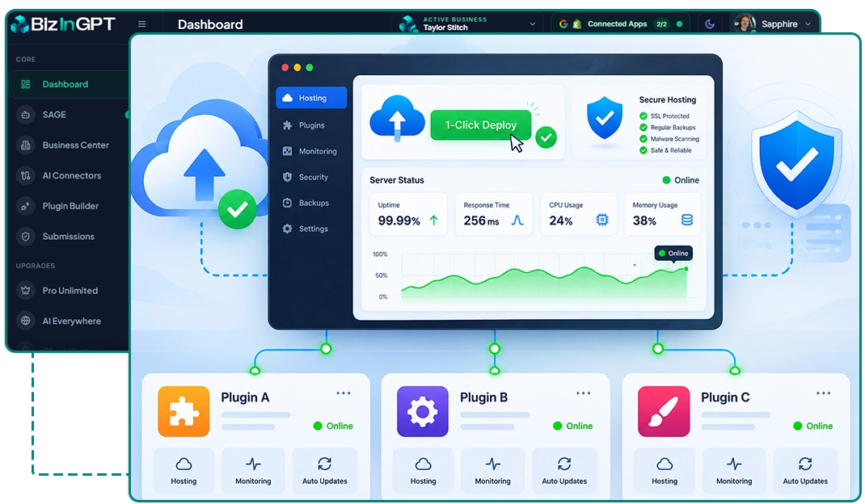Open the Active Business Taylor Stitch dropdown
This screenshot has height=504, width=865.
(466, 23)
